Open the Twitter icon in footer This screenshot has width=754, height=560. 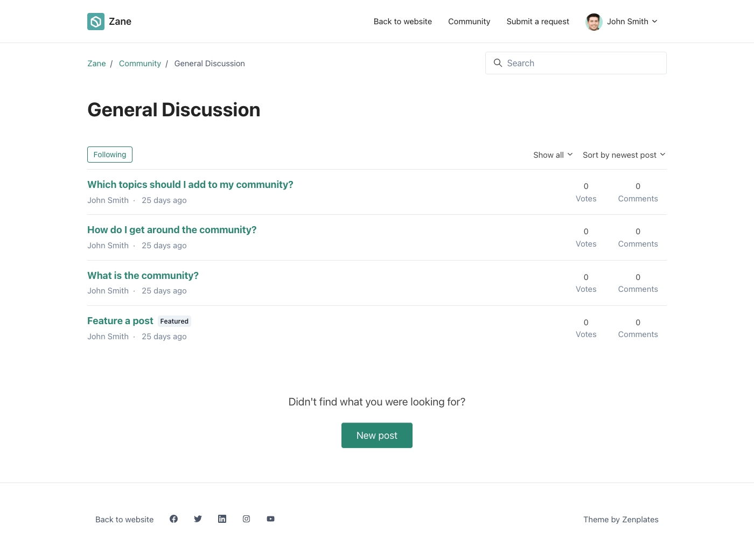pos(198,519)
